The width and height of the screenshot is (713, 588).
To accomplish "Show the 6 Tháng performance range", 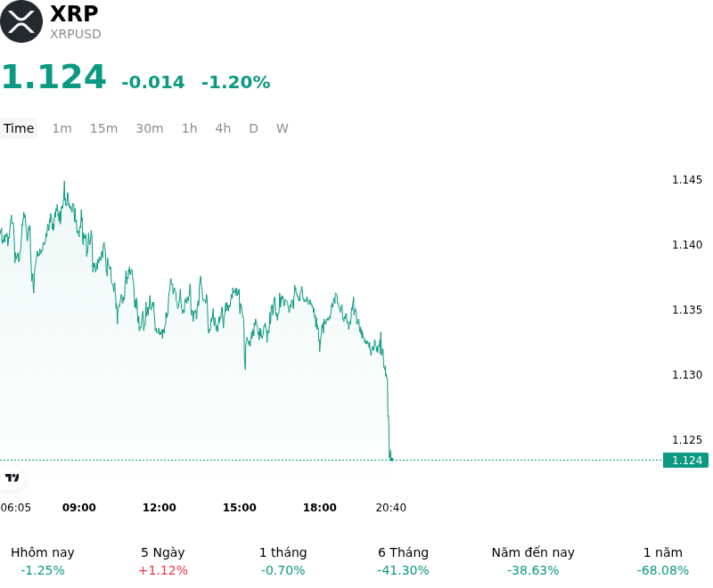I will (x=403, y=560).
